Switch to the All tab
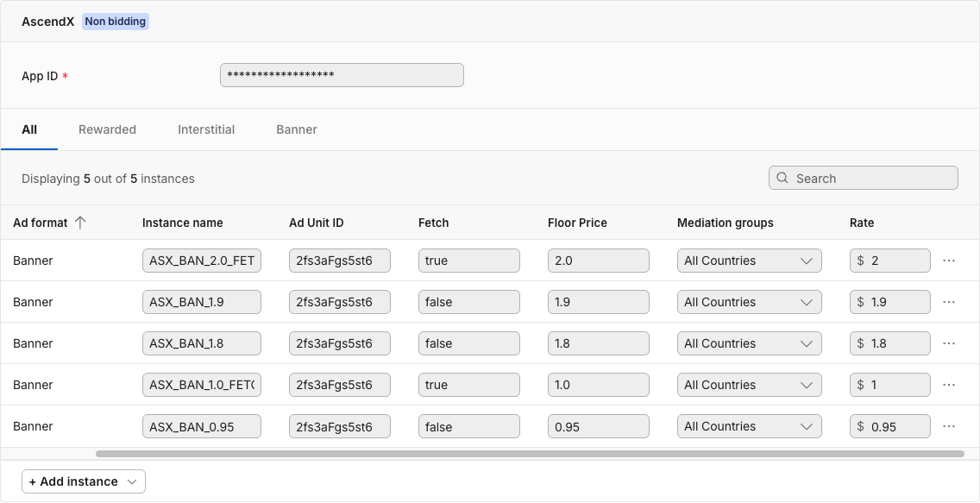The image size is (980, 503). click(28, 129)
